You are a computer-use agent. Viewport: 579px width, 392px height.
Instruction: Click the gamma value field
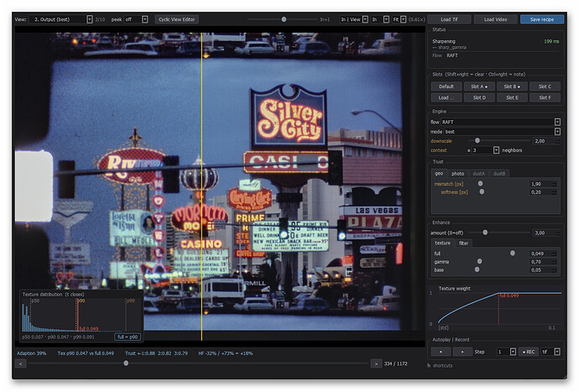pos(544,262)
